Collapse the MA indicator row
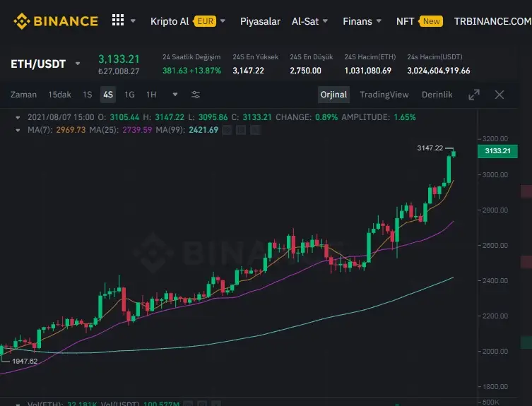Image resolution: width=532 pixels, height=406 pixels. (17, 130)
